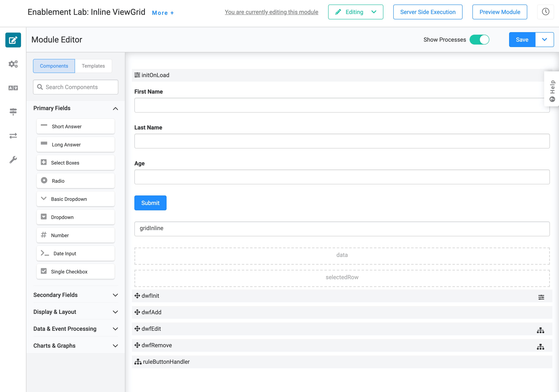This screenshot has height=392, width=559.
Task: Click the Long Answer component icon
Action: (44, 143)
